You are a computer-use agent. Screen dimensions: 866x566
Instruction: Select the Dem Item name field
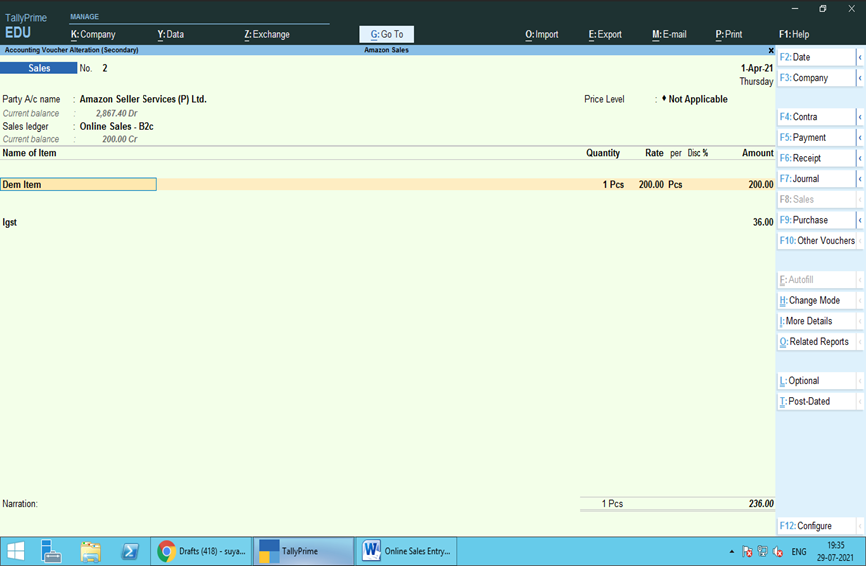pyautogui.click(x=78, y=184)
